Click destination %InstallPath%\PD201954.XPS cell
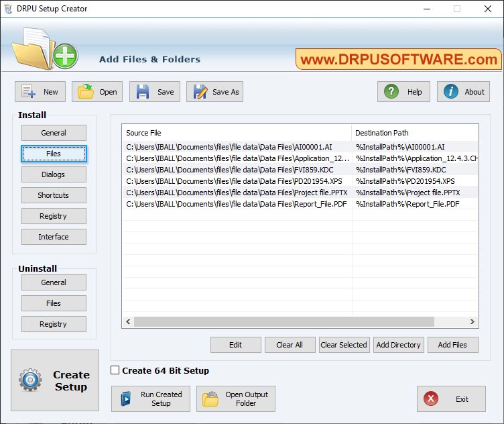 (x=415, y=181)
